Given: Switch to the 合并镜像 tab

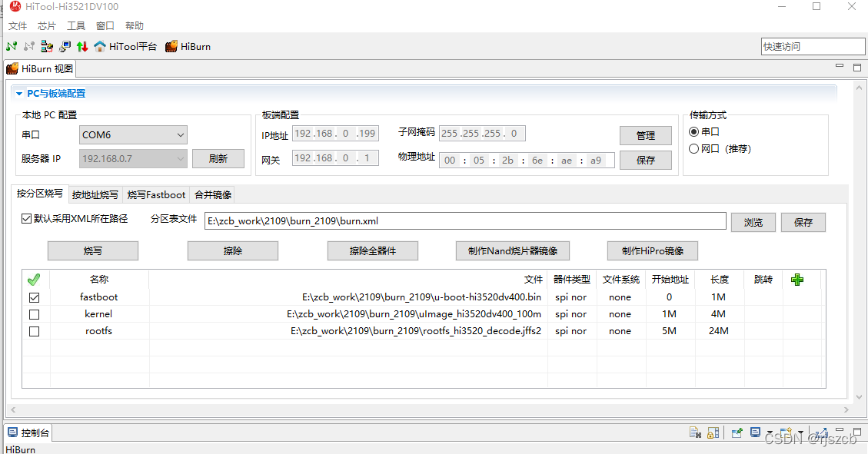Looking at the screenshot, I should pos(212,194).
